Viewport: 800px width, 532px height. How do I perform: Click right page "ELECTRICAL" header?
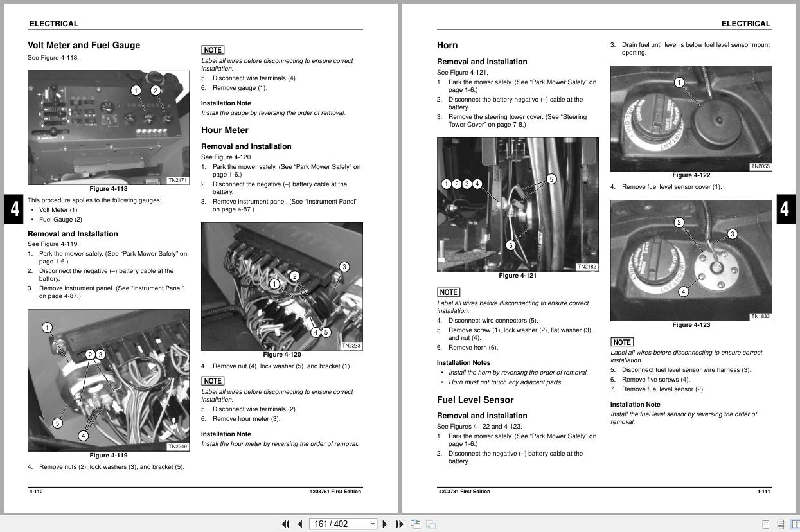point(746,24)
